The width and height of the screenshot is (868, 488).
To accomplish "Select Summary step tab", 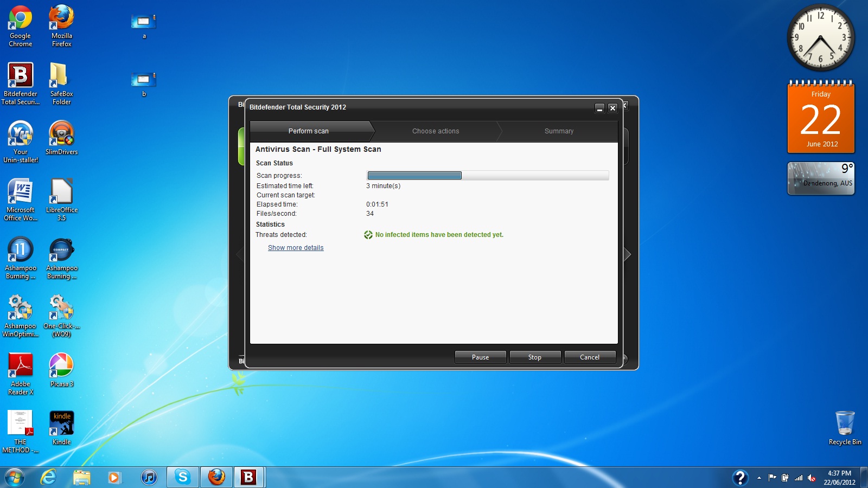I will (x=559, y=131).
